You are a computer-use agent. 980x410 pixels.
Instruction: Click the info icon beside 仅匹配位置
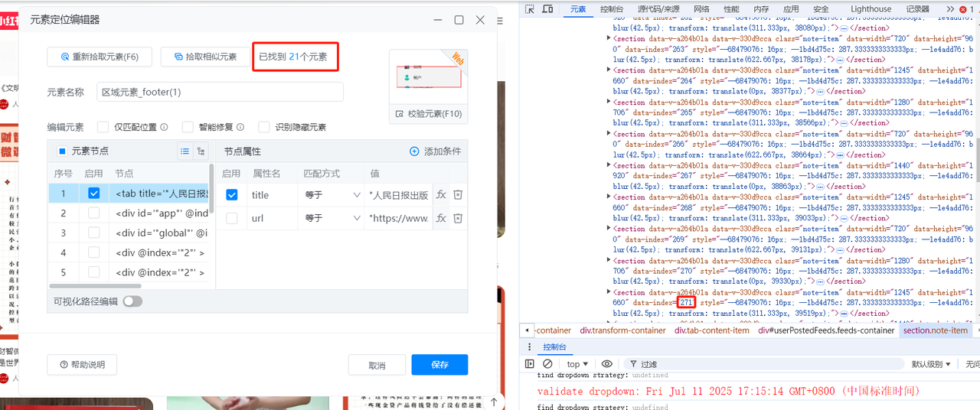[x=165, y=127]
